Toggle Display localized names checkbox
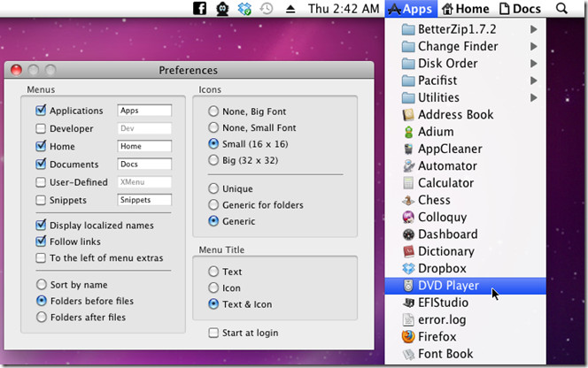 [41, 225]
